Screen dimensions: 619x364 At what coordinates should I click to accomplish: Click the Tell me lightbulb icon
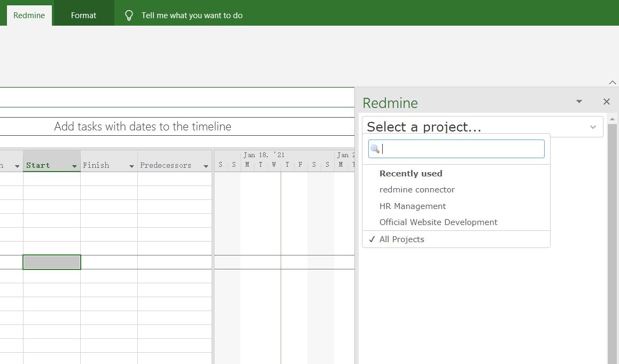129,16
